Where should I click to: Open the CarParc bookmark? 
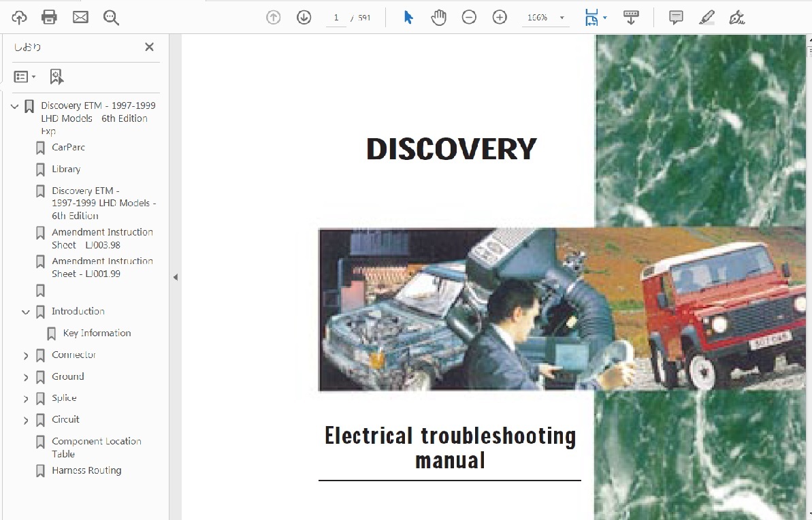[68, 147]
